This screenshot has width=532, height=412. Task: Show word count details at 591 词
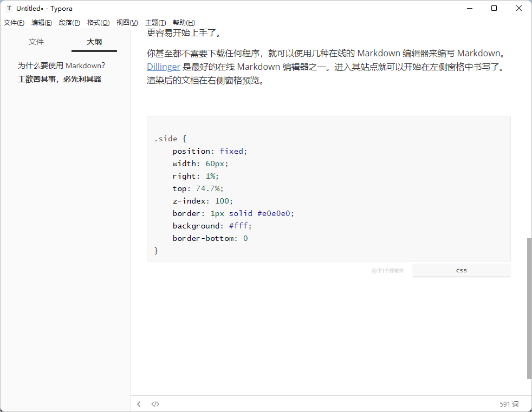point(509,404)
